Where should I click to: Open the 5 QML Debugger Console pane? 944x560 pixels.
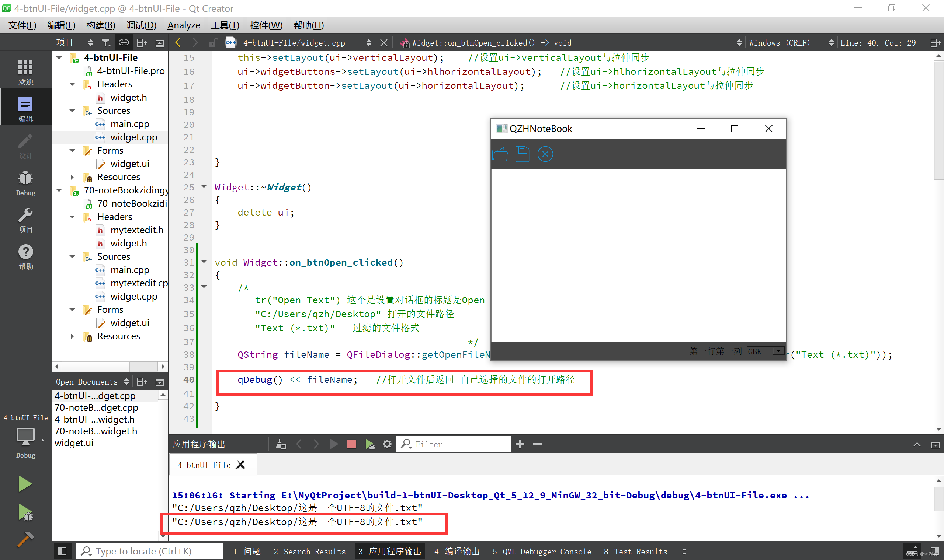(x=542, y=551)
